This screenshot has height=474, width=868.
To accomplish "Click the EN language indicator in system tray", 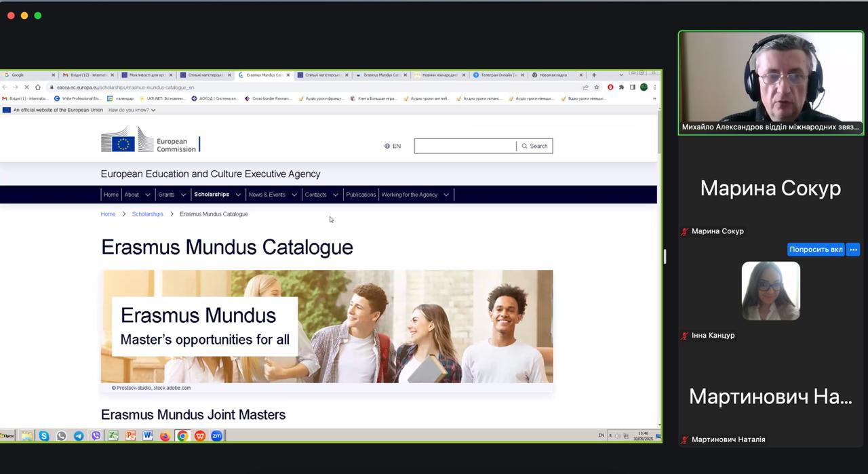I will pos(601,435).
